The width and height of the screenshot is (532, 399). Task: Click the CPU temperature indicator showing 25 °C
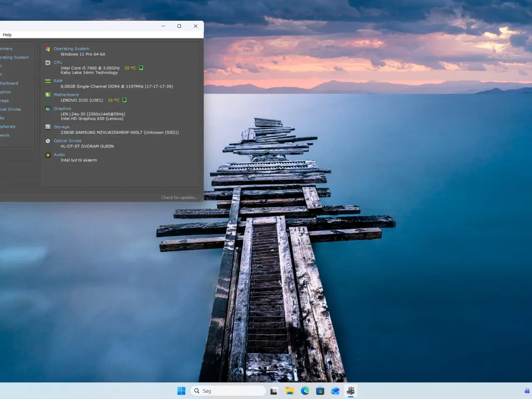point(130,68)
